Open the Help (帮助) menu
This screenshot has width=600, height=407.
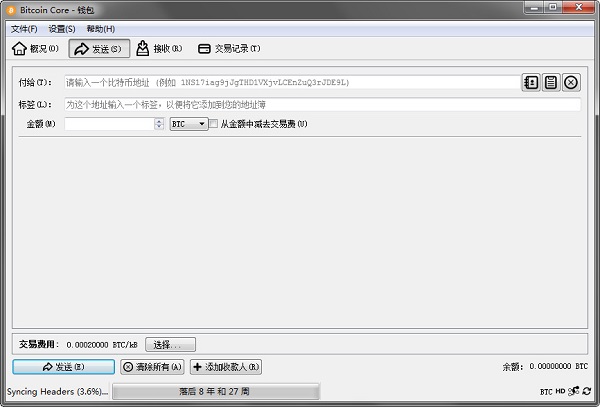(101, 29)
